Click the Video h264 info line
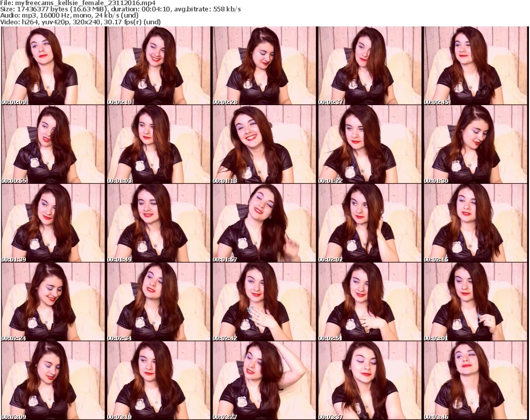Viewport: 530px width, 420px height. pyautogui.click(x=80, y=22)
